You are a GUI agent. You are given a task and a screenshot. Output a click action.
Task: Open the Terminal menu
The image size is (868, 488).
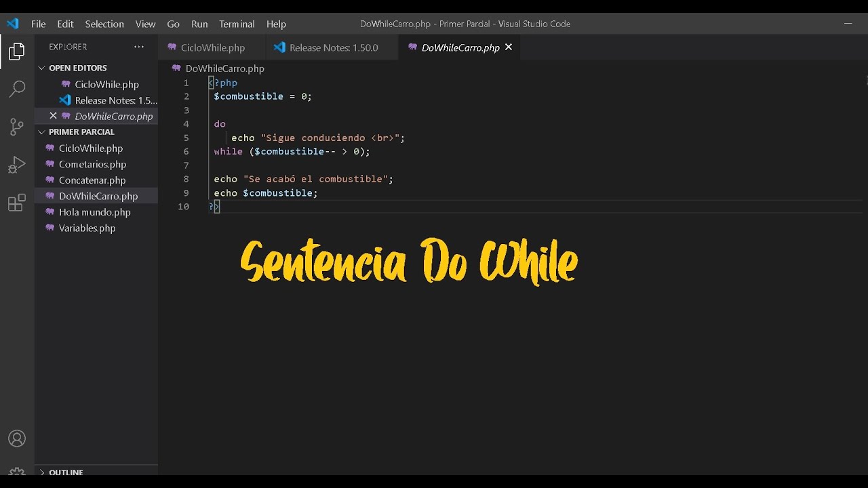point(237,24)
